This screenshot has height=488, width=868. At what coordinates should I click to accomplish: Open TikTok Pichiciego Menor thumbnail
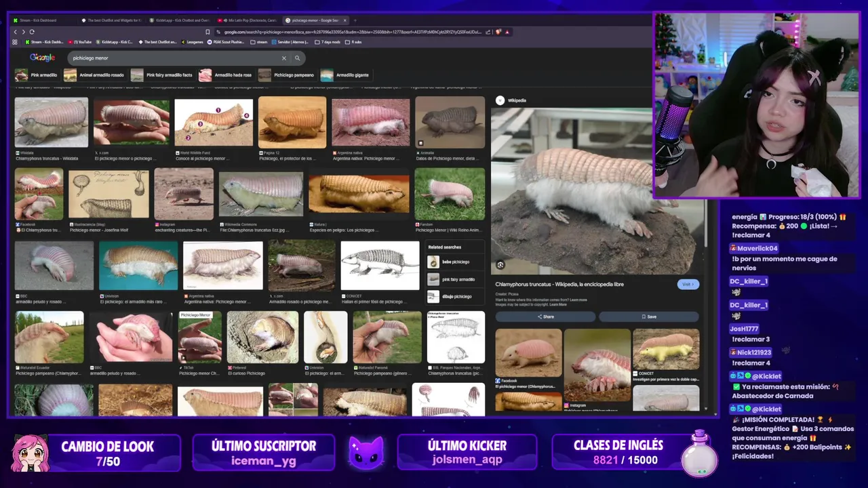point(199,338)
